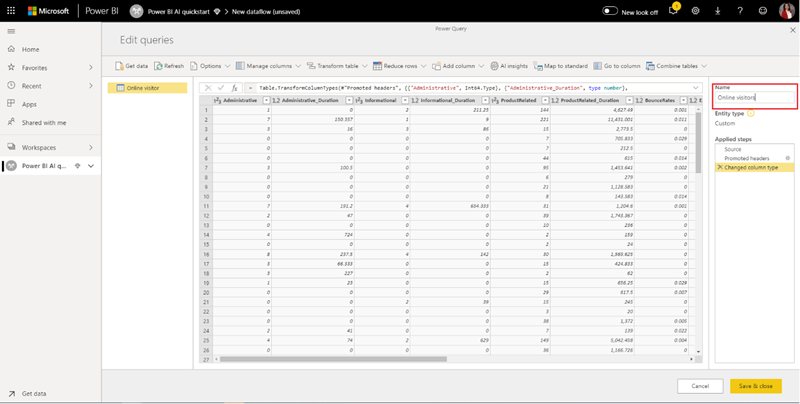This screenshot has height=404, width=800.
Task: Open the help question mark
Action: tap(740, 11)
